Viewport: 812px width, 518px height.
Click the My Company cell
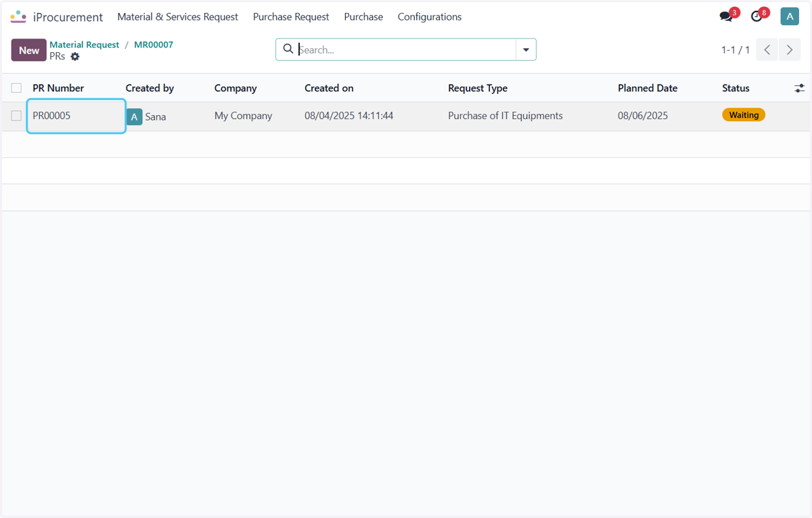point(243,116)
